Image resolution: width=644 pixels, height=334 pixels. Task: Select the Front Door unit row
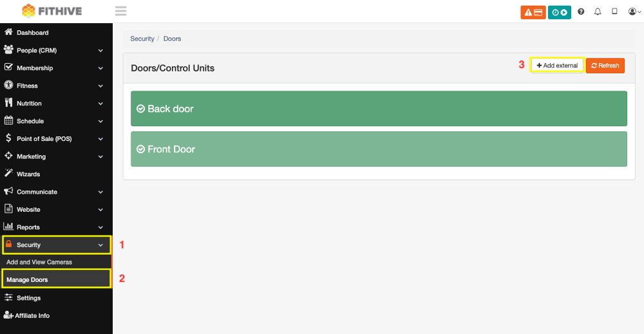pos(379,149)
